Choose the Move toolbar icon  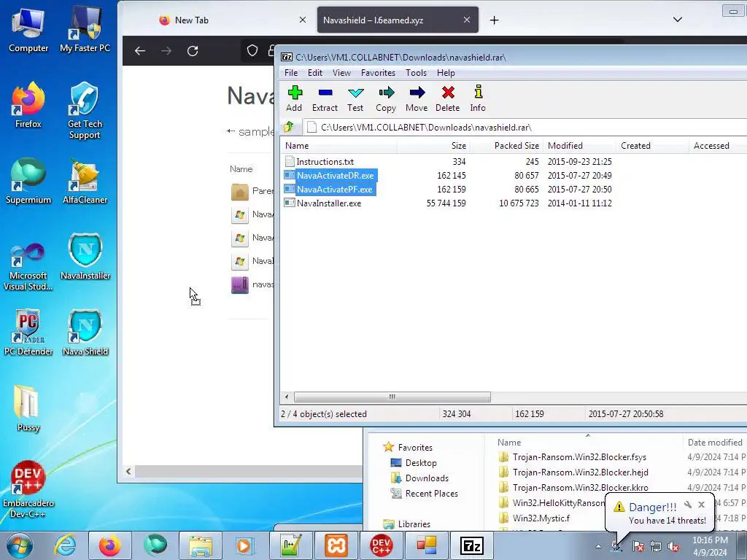(x=417, y=98)
